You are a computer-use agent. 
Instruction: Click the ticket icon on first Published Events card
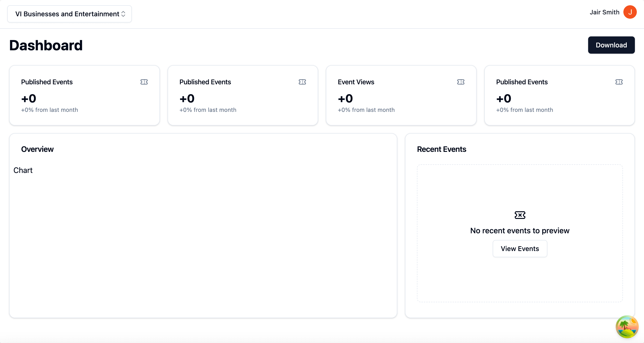pos(144,82)
